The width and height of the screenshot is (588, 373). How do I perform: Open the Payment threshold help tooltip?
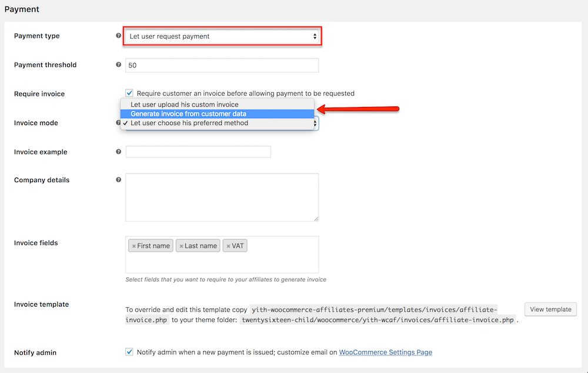(118, 65)
